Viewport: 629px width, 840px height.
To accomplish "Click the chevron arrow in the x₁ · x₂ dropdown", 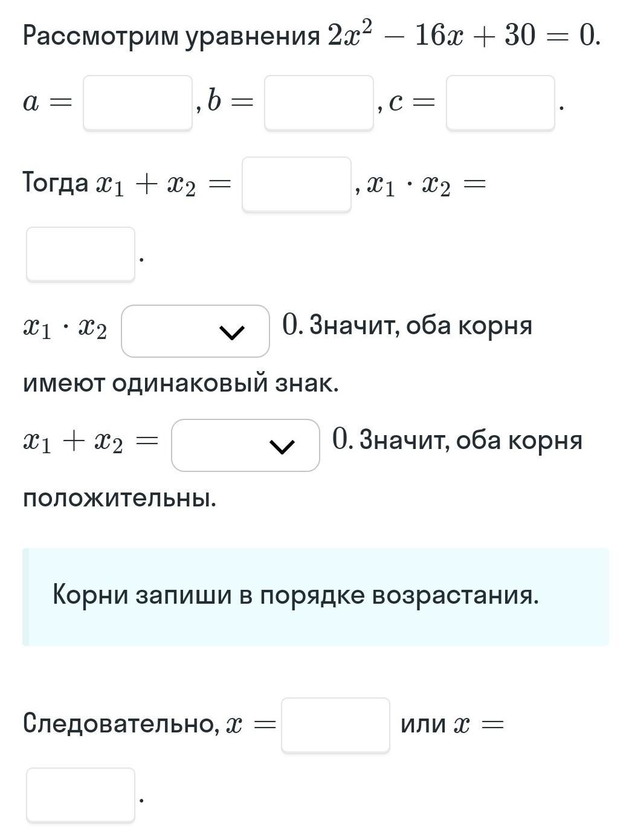I will coord(232,332).
